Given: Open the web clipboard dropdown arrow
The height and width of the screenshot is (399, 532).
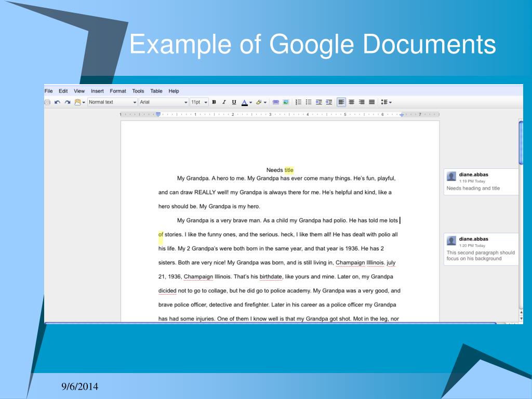Looking at the screenshot, I should tap(84, 102).
